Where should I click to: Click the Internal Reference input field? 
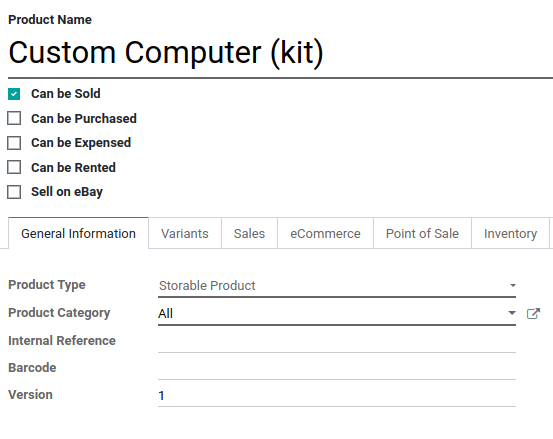click(x=337, y=341)
